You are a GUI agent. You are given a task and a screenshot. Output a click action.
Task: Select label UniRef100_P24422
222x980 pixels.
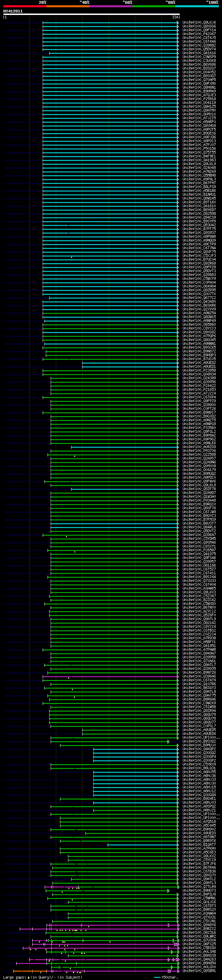(199, 386)
